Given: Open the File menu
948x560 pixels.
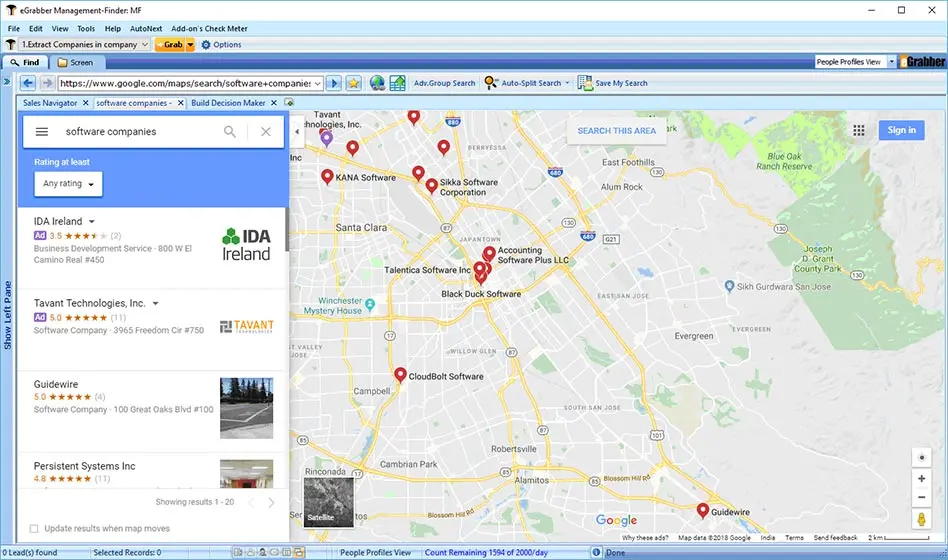Looking at the screenshot, I should click(14, 28).
